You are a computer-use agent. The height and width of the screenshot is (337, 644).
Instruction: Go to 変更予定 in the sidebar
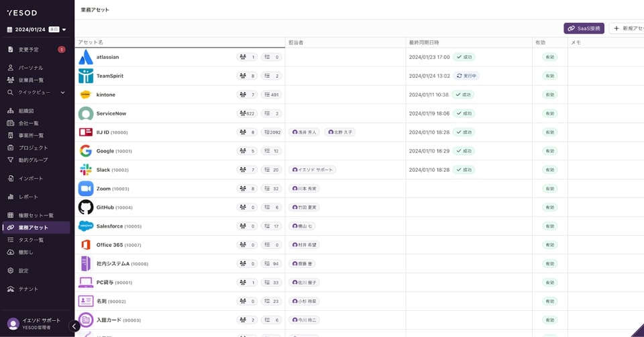pyautogui.click(x=29, y=50)
